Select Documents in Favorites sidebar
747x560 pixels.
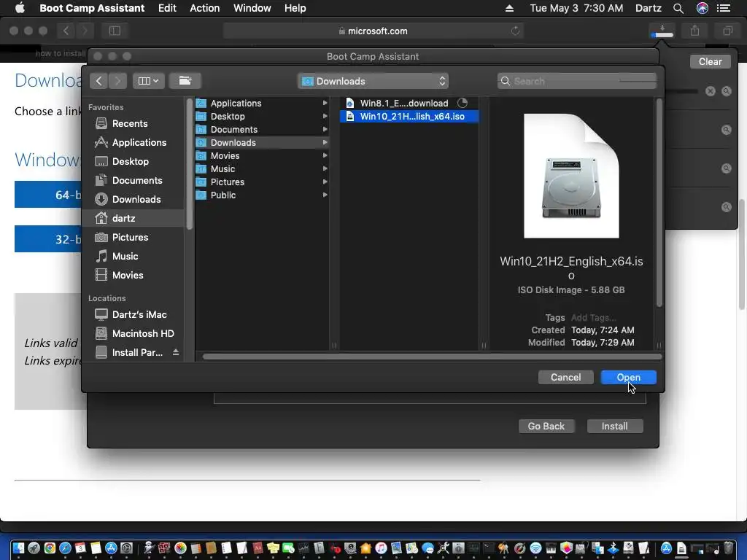coord(137,181)
